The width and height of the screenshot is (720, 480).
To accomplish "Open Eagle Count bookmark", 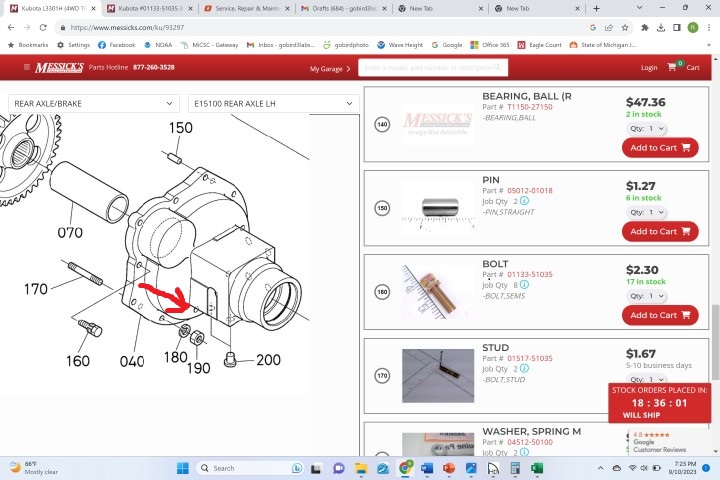I will point(540,45).
